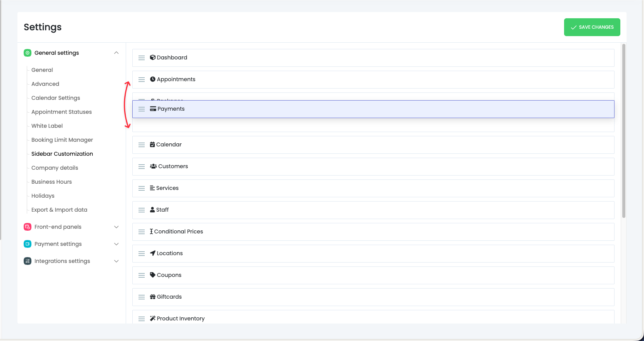
Task: Click the drag handle for Dashboard row
Action: tap(142, 58)
